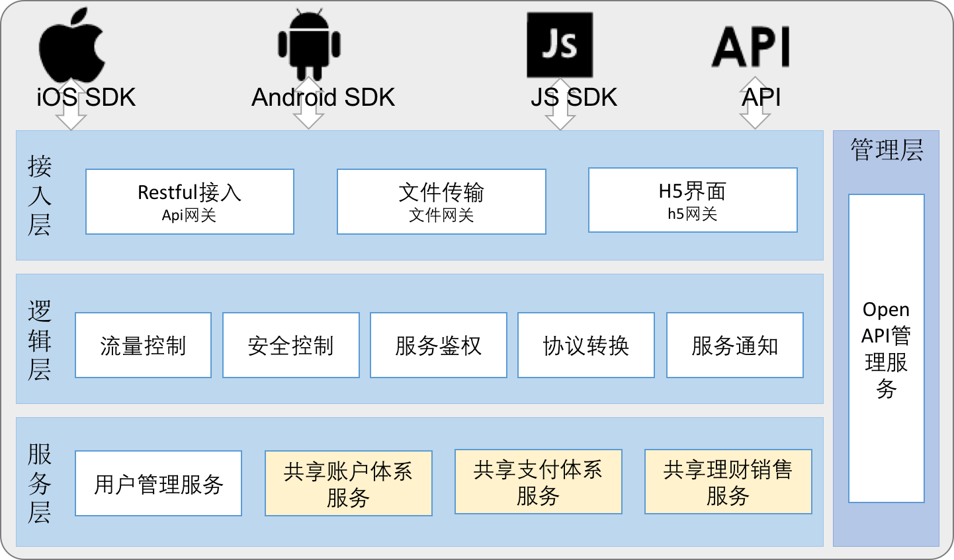The image size is (954, 560).
Task: Click the 服务层 layer label
Action: 40,483
